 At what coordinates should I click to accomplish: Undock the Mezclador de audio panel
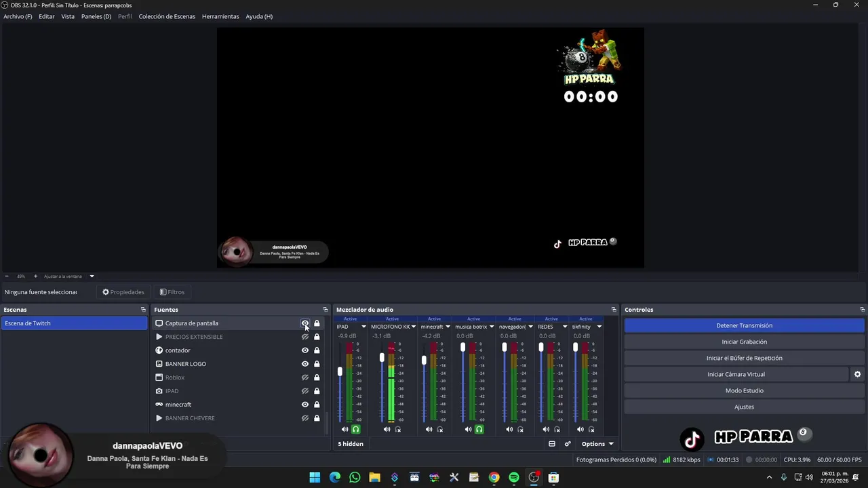pos(614,310)
